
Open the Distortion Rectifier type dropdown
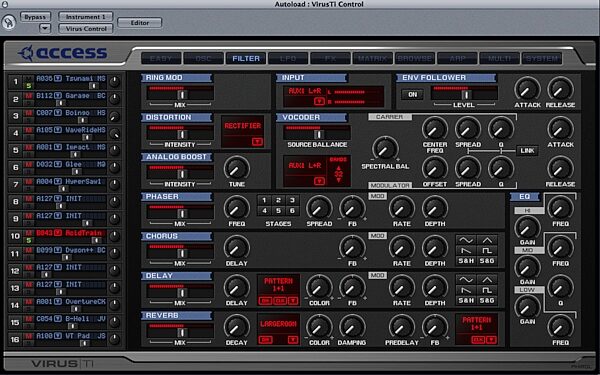coord(258,142)
